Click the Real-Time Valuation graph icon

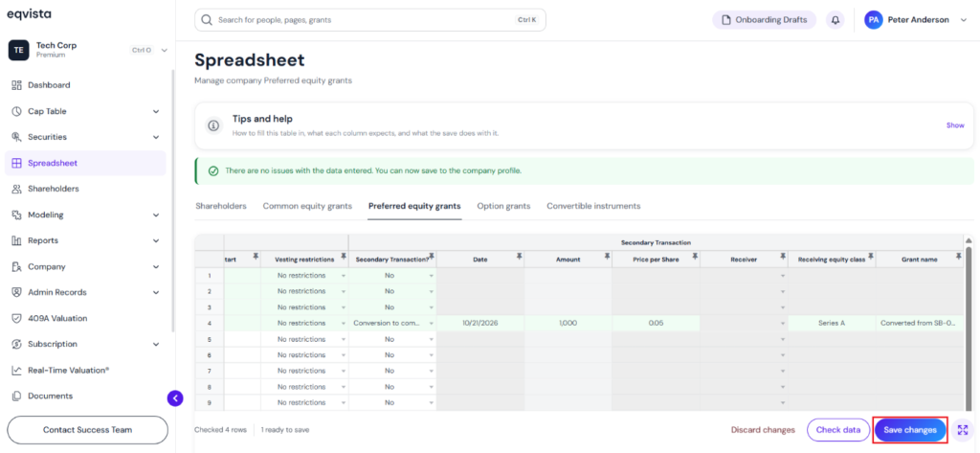(17, 371)
